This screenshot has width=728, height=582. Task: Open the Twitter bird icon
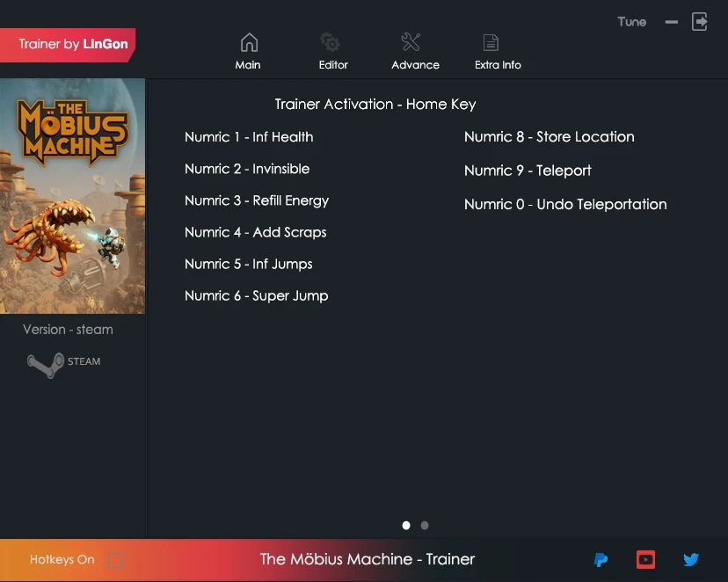click(691, 559)
